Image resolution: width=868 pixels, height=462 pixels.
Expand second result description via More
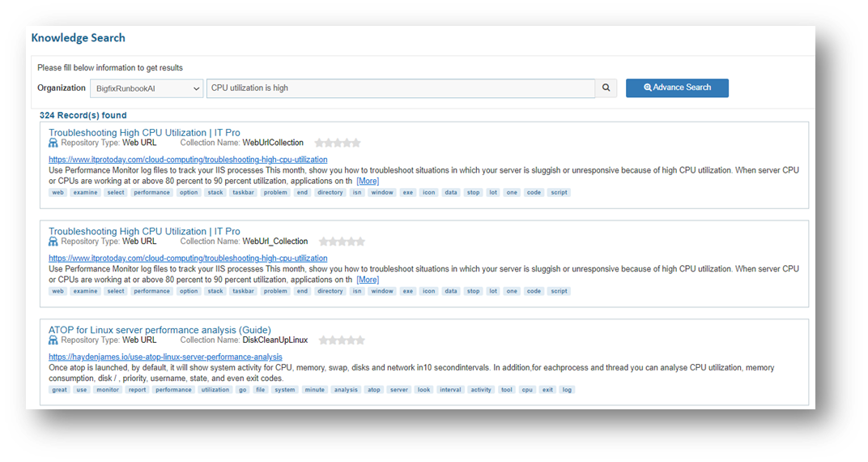[367, 280]
